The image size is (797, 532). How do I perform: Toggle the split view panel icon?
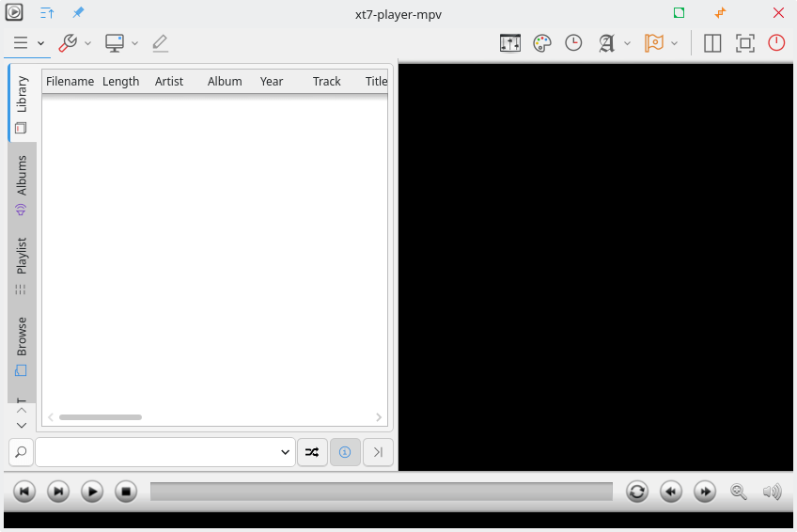(x=712, y=42)
